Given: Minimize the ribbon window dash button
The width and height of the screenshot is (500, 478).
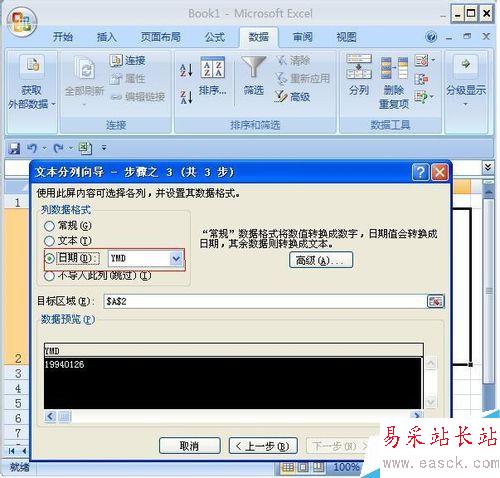Looking at the screenshot, I should 449,37.
